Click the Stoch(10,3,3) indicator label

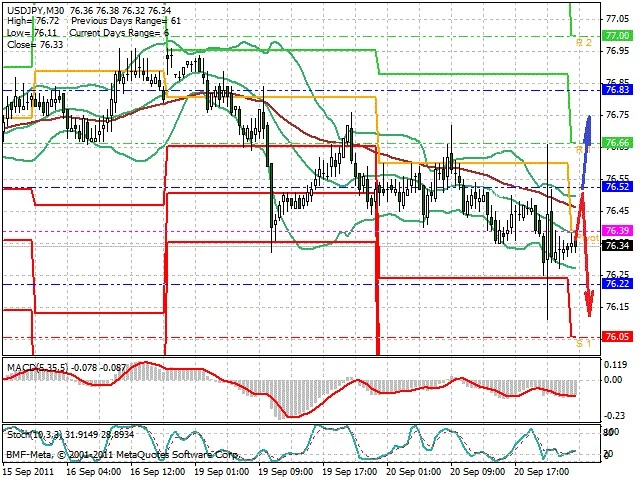(35, 435)
